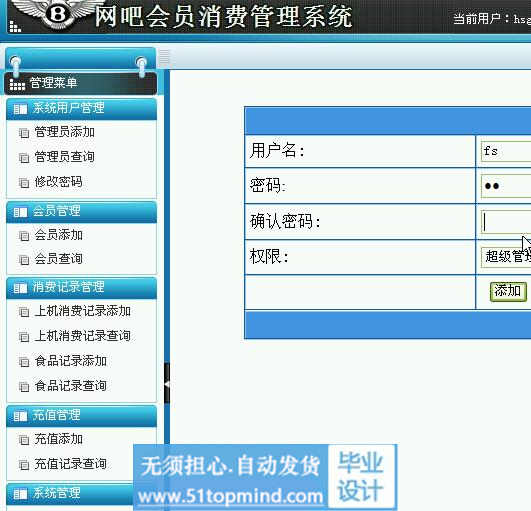Click the 充值管理 section header icon
This screenshot has height=511, width=531.
point(20,416)
